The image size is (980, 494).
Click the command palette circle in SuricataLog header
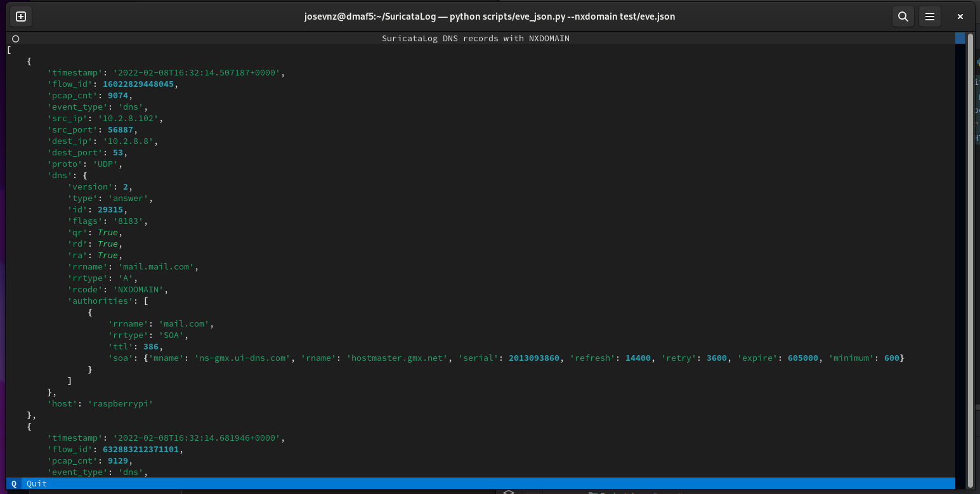click(x=15, y=39)
